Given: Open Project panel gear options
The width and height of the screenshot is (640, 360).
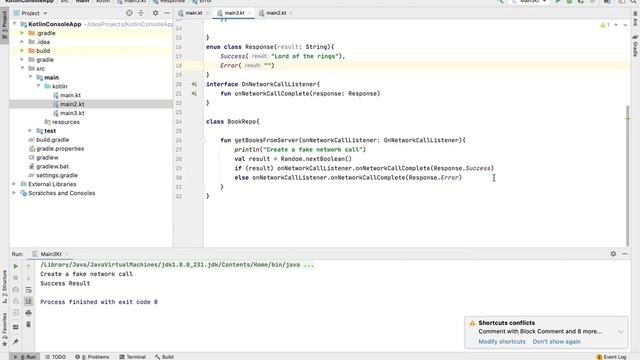Looking at the screenshot, I should coord(156,13).
